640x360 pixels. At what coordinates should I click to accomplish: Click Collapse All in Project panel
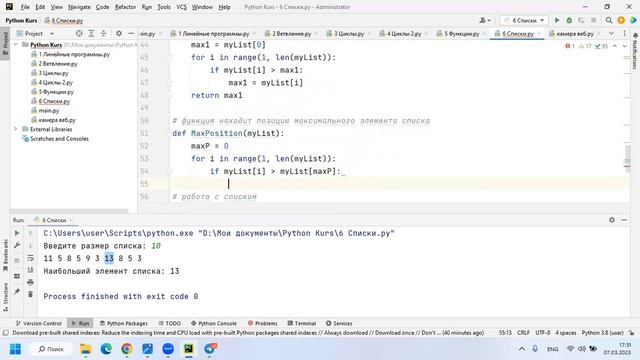point(103,33)
